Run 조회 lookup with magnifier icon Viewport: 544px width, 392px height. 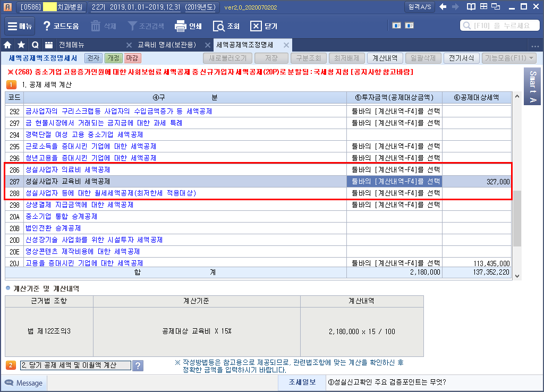[226, 26]
